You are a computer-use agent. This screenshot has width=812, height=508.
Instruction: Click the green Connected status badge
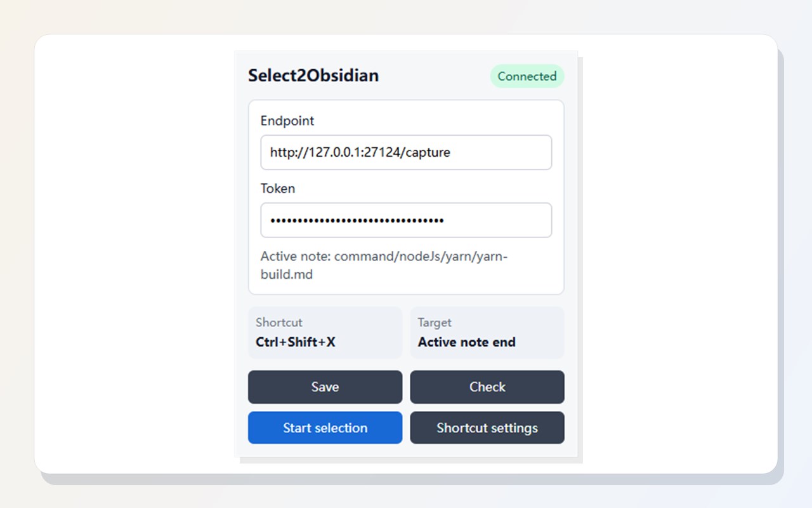527,76
